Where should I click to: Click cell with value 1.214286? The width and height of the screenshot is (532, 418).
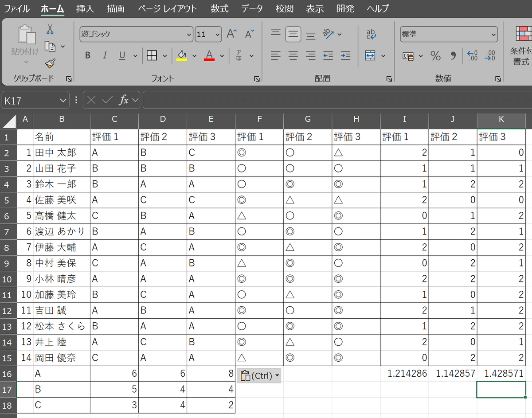coord(404,374)
